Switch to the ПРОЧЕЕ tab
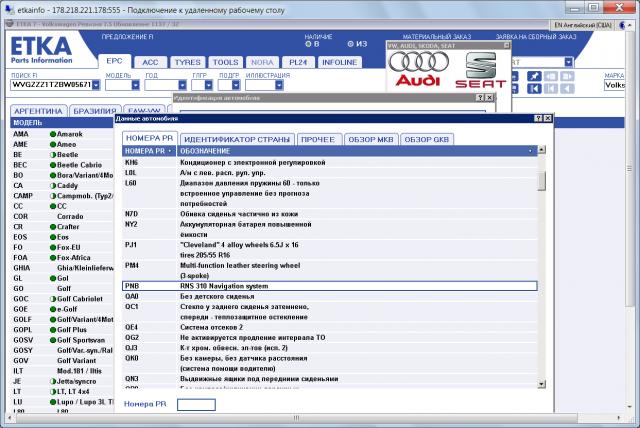Screen dimensions: 640x428 click(x=318, y=140)
